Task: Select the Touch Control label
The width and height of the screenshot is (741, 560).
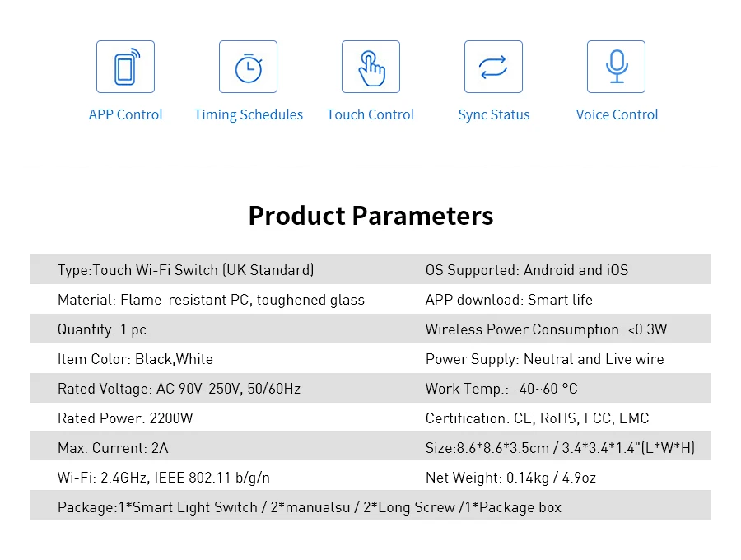Action: pyautogui.click(x=370, y=114)
